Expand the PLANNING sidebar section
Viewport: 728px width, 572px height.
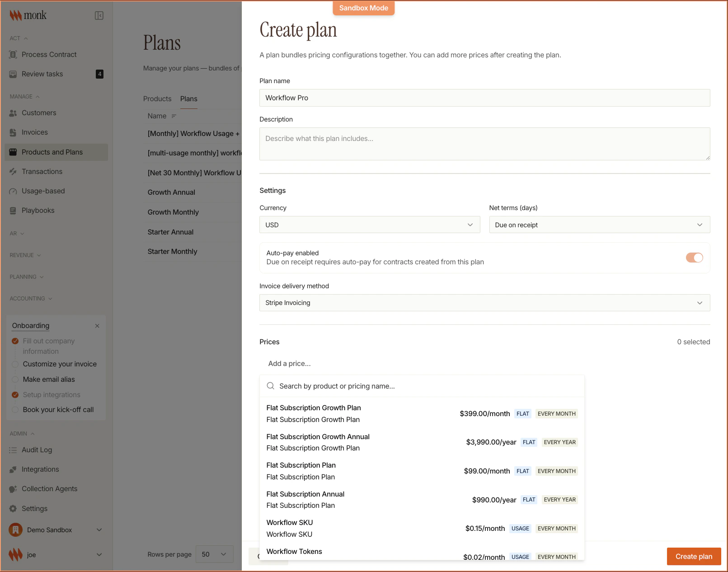27,277
